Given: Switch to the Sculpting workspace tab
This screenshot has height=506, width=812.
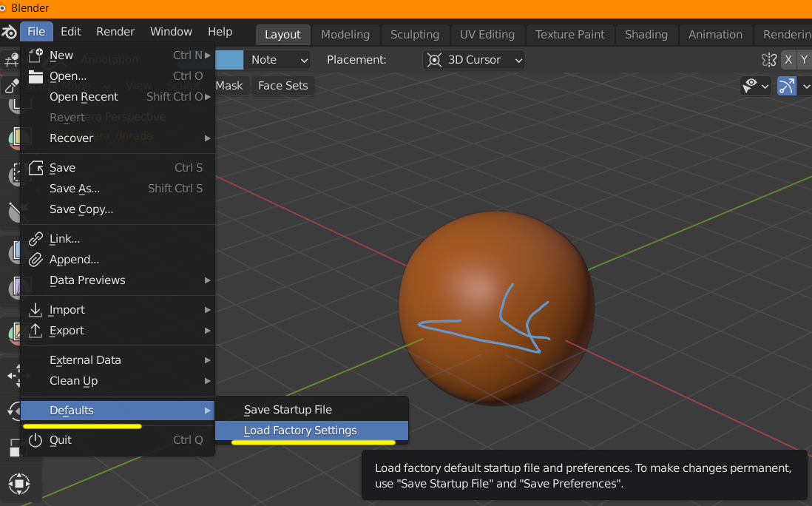Looking at the screenshot, I should [x=415, y=35].
